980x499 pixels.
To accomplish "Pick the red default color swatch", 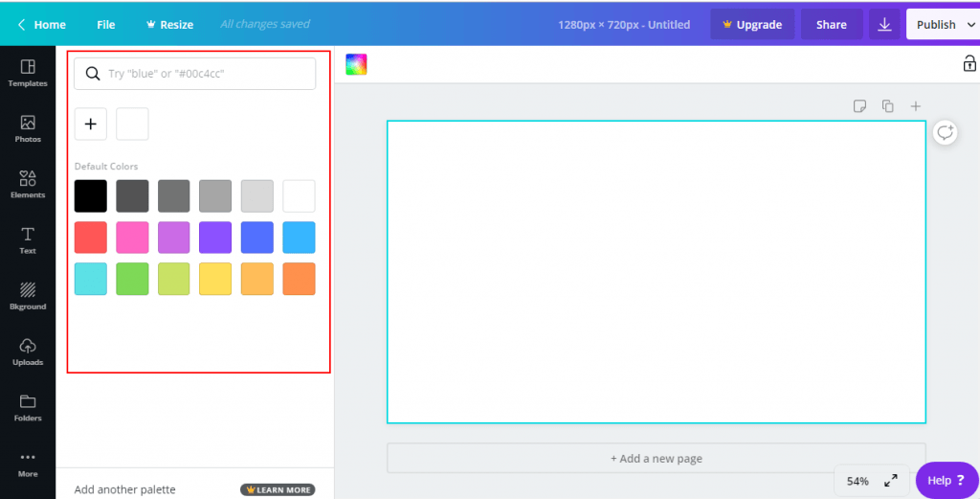I will [91, 238].
